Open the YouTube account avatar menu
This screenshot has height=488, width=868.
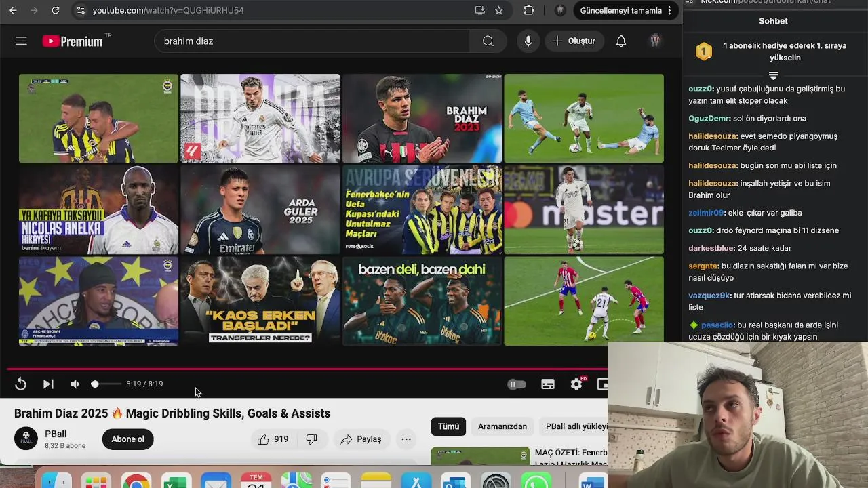click(655, 41)
